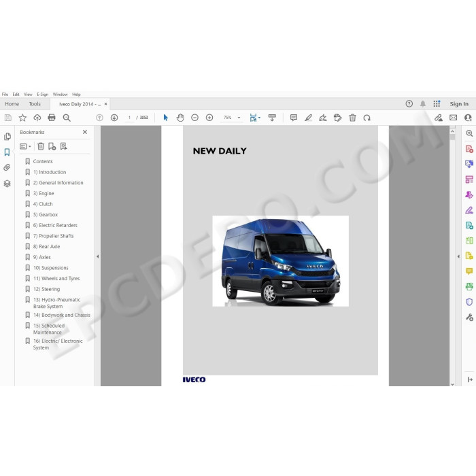476x476 pixels.
Task: Toggle the Bookmarks panel icon
Action: pyautogui.click(x=7, y=152)
